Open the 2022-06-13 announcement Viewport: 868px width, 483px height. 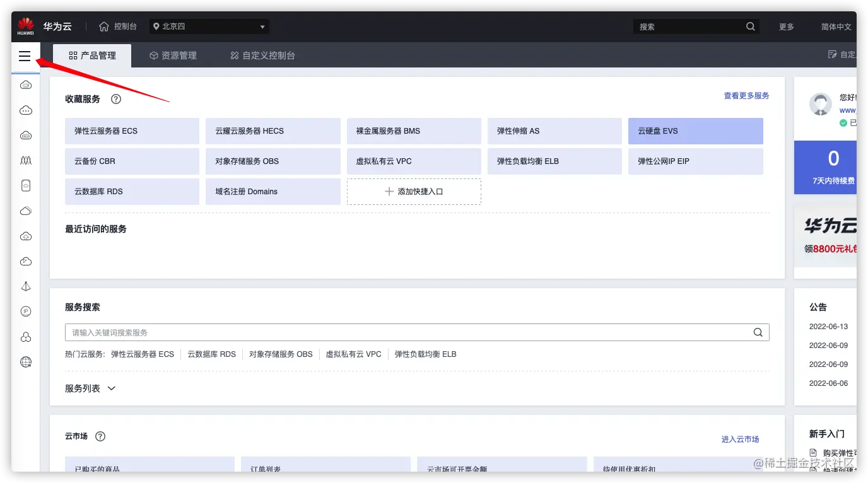click(828, 327)
